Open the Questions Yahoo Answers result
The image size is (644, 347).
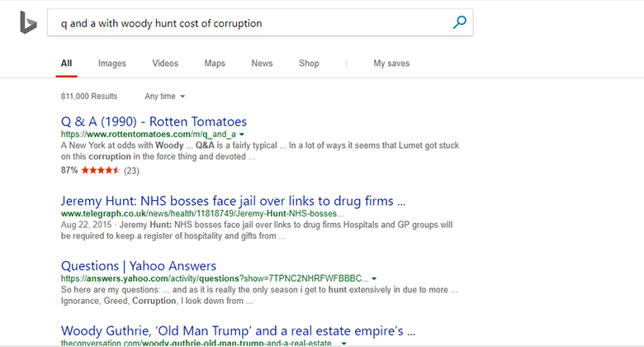[x=139, y=266]
